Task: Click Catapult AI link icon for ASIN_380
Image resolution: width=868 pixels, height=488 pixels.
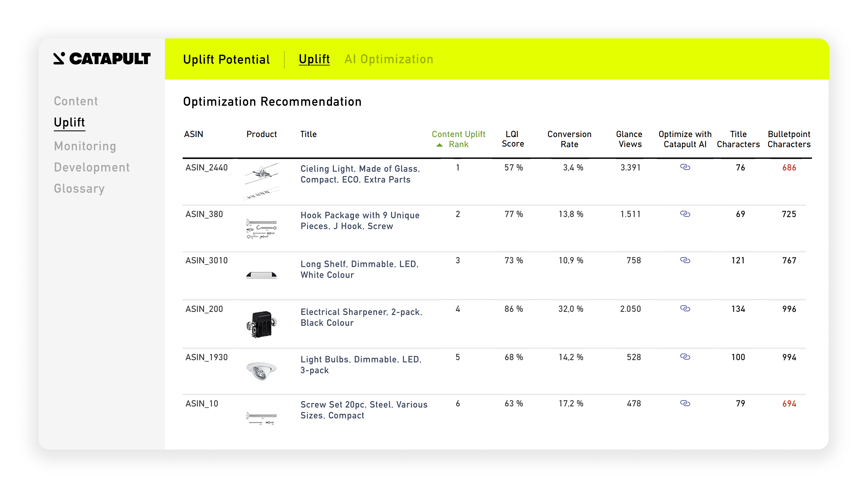Action: coord(685,214)
